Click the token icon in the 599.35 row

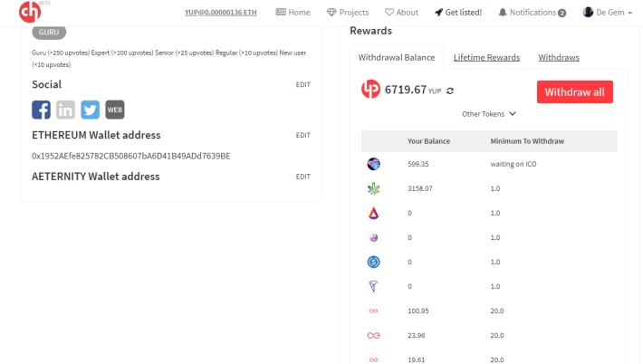coord(374,164)
